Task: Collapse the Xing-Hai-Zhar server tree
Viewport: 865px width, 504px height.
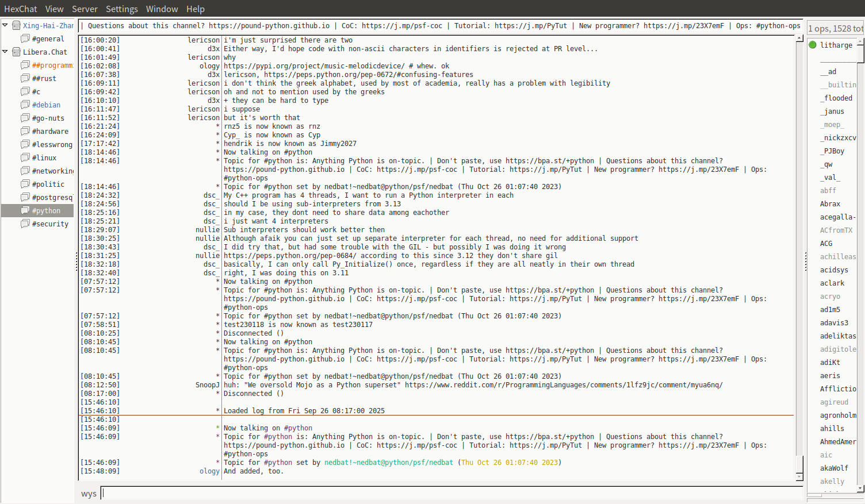Action: tap(5, 25)
